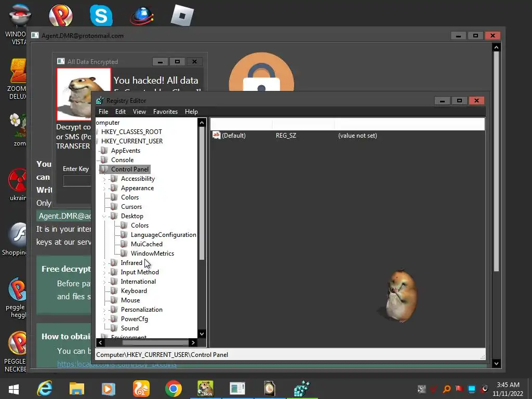Image resolution: width=532 pixels, height=399 pixels.
Task: Click the (value not set) data cell
Action: coord(357,136)
